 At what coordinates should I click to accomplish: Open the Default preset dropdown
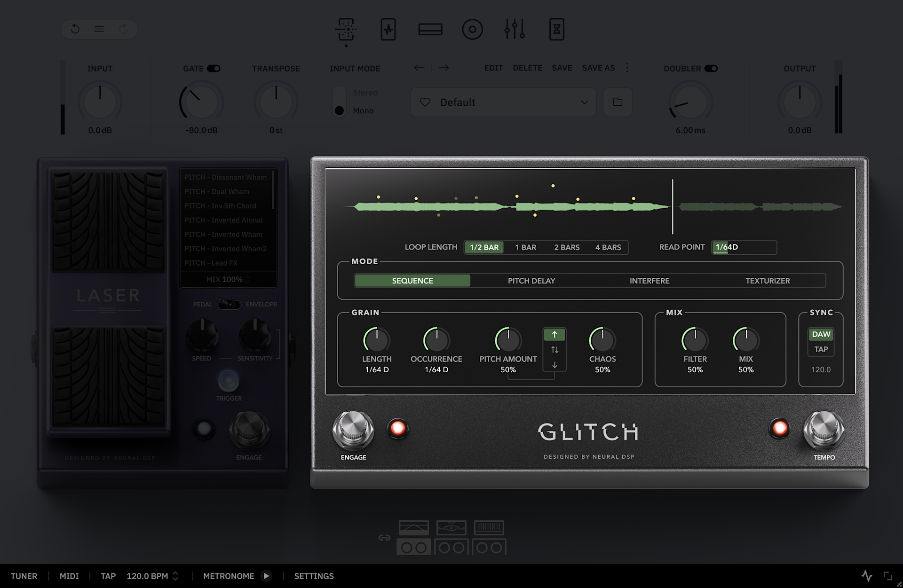[x=503, y=102]
